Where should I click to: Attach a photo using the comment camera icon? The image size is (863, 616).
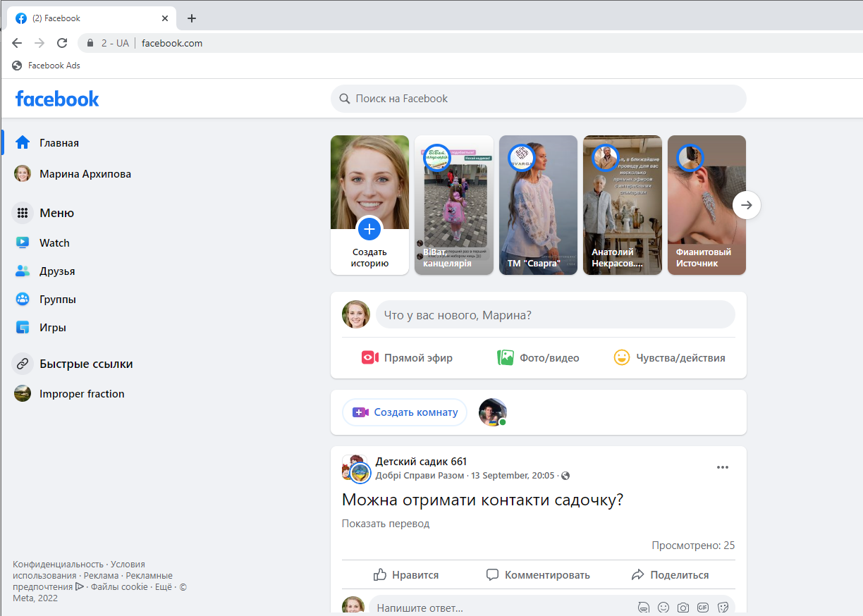pyautogui.click(x=683, y=607)
